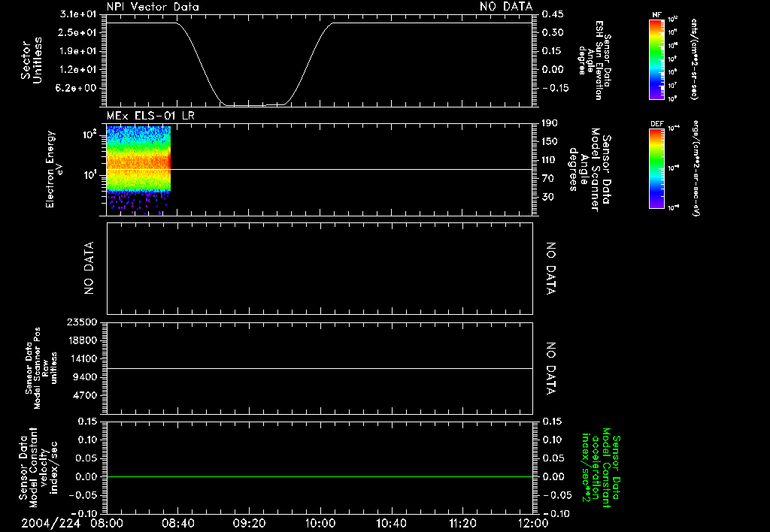Click '0.10' on the velocity axis
Viewport: 770px width, 532px height.
coord(87,440)
